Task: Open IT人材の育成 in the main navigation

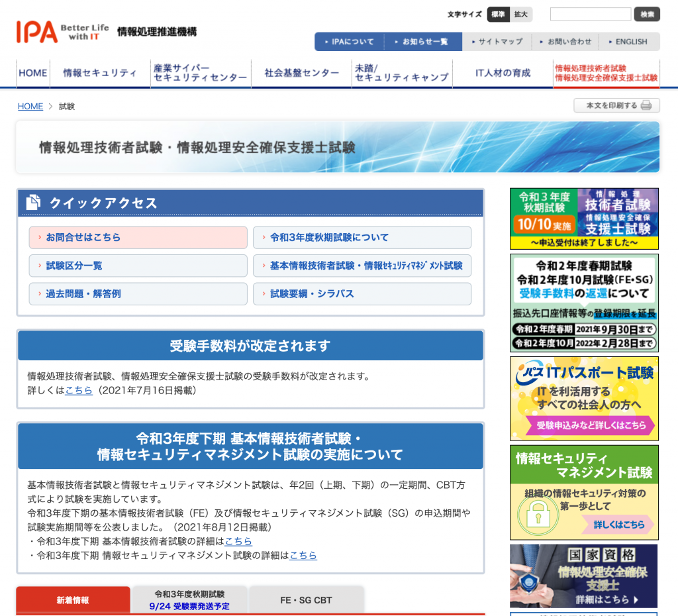Action: (x=503, y=73)
